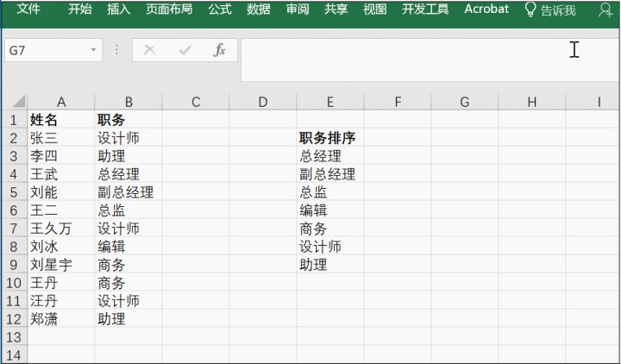
Task: Expand the Name Box dropdown arrow
Action: tap(93, 50)
